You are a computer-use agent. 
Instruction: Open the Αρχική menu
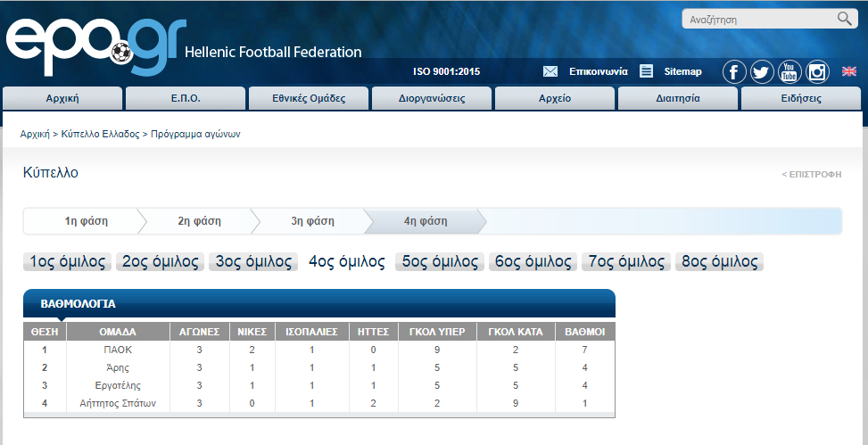click(62, 98)
